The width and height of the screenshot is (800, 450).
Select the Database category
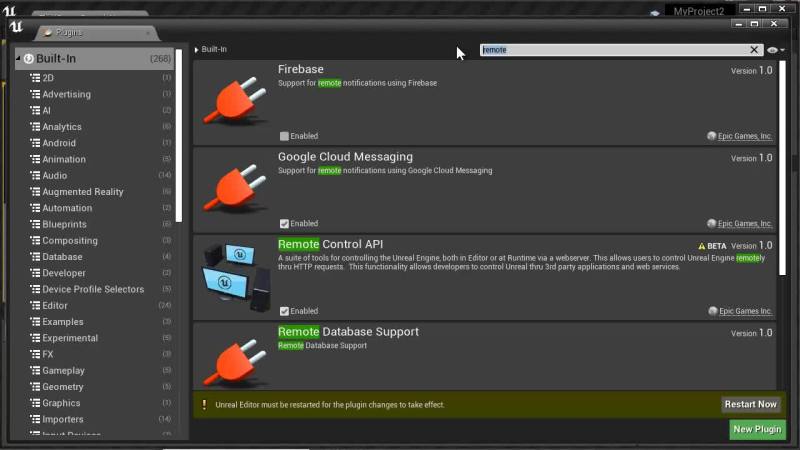point(62,257)
